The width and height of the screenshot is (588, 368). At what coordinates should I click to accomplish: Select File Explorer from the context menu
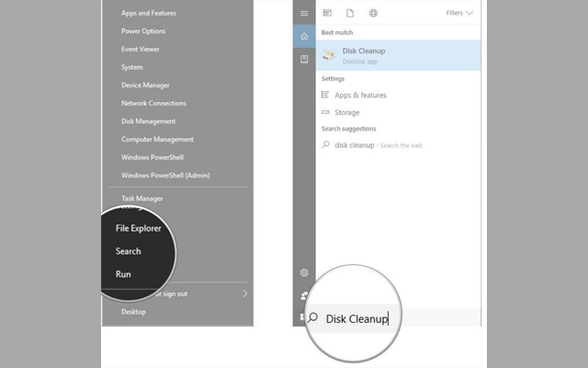[x=138, y=228]
